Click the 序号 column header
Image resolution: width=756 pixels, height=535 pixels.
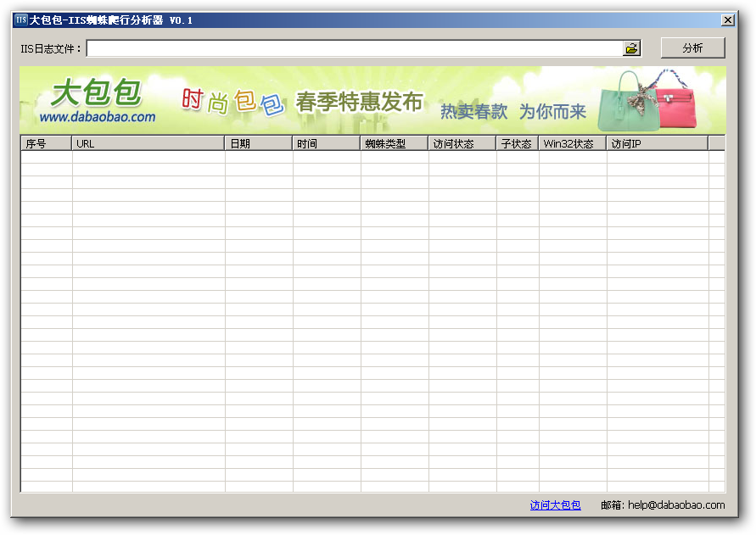[x=47, y=143]
